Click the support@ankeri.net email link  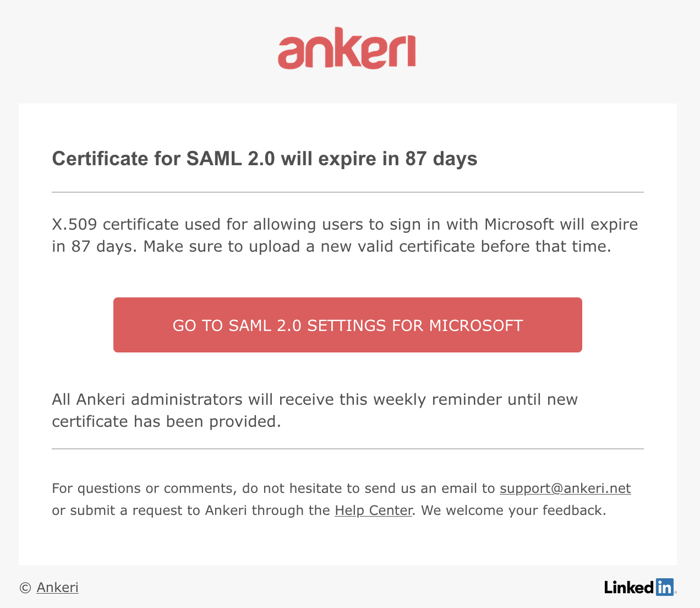coord(565,488)
